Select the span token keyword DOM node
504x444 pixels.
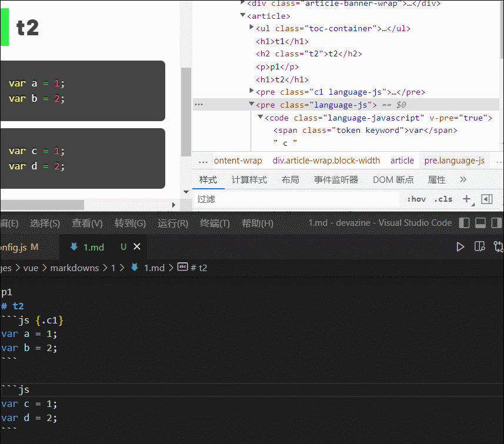click(x=365, y=130)
